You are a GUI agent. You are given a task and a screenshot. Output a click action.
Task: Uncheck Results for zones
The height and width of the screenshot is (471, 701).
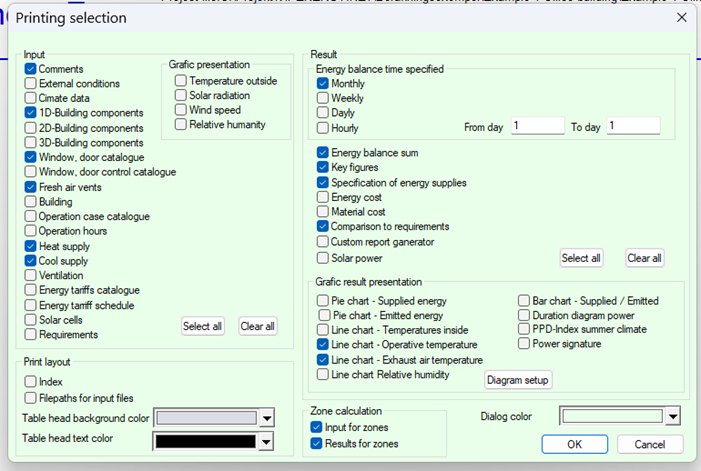316,443
